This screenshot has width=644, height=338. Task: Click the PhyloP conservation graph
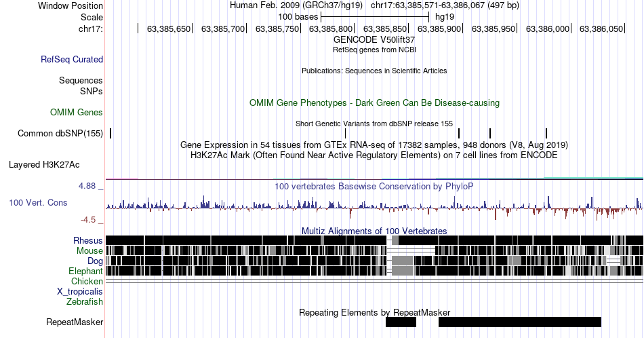(x=374, y=208)
